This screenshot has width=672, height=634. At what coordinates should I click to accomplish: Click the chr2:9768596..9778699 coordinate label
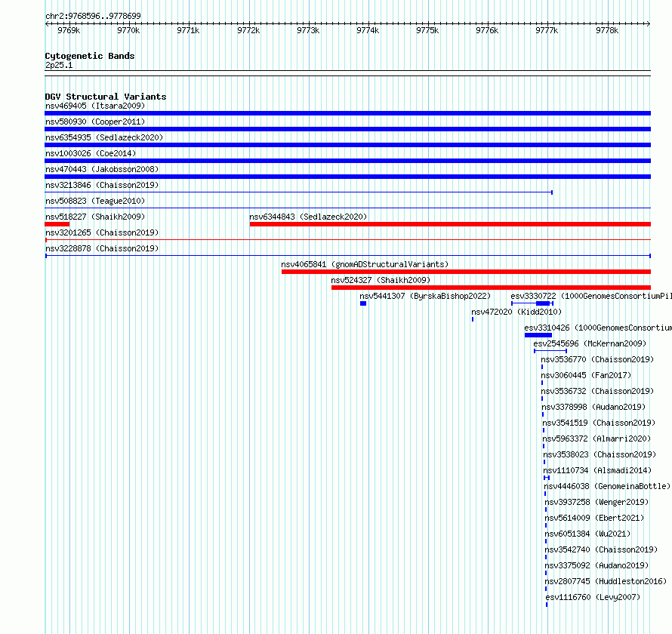93,16
